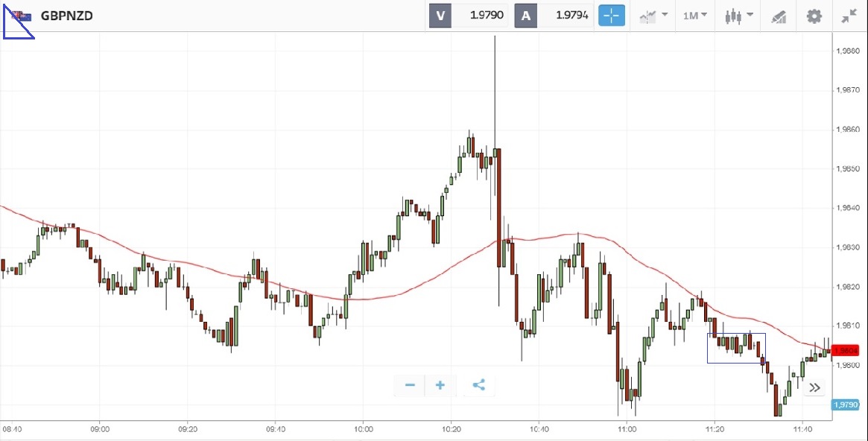The height and width of the screenshot is (441, 868).
Task: Click the collapse chart arrows icon
Action: pyautogui.click(x=849, y=16)
